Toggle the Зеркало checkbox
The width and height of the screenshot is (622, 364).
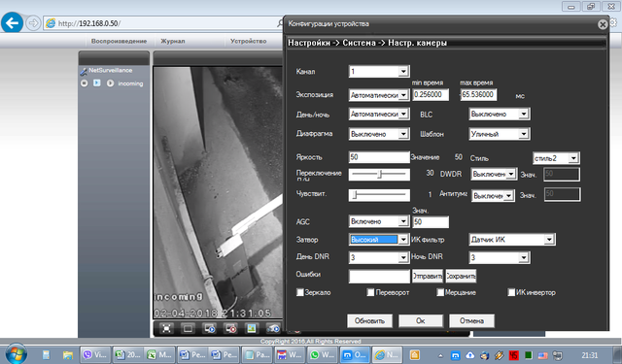tap(300, 292)
